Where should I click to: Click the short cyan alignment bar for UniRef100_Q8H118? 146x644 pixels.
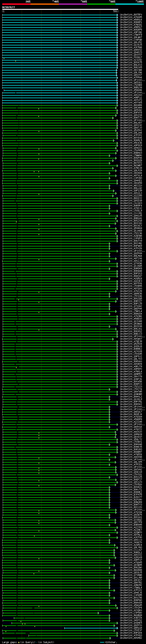click(91, 628)
